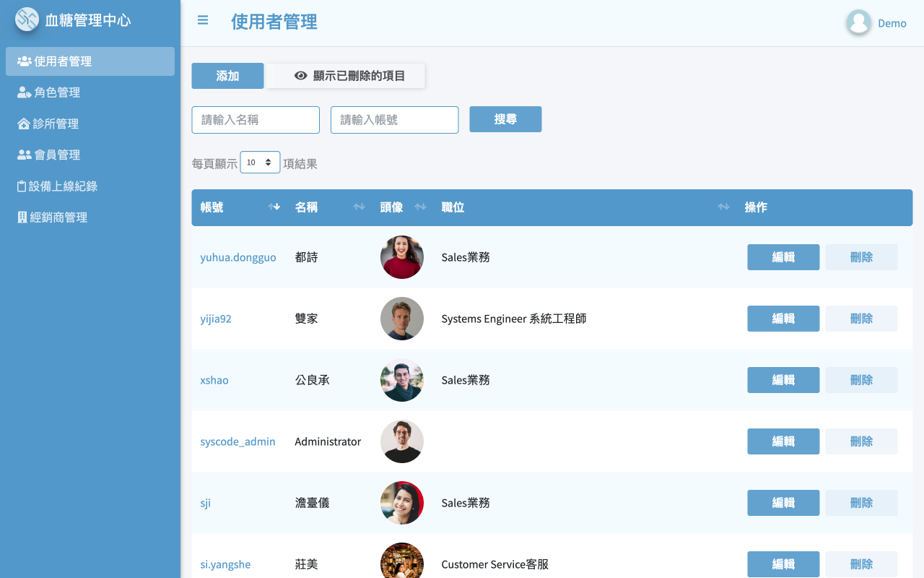Switch to 角色管理 in the sidebar menu
Screen dimensions: 924x578
coord(56,92)
